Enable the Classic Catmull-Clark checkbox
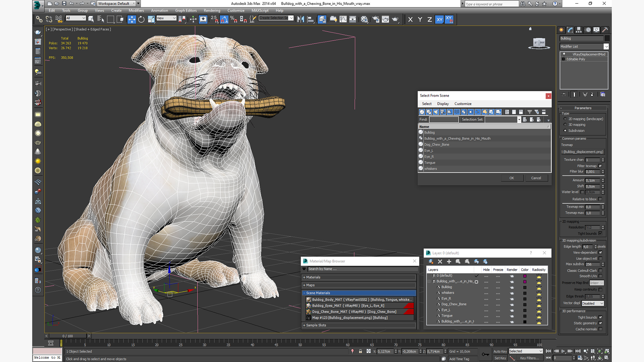Viewport: 644px width, 362px height. click(600, 271)
